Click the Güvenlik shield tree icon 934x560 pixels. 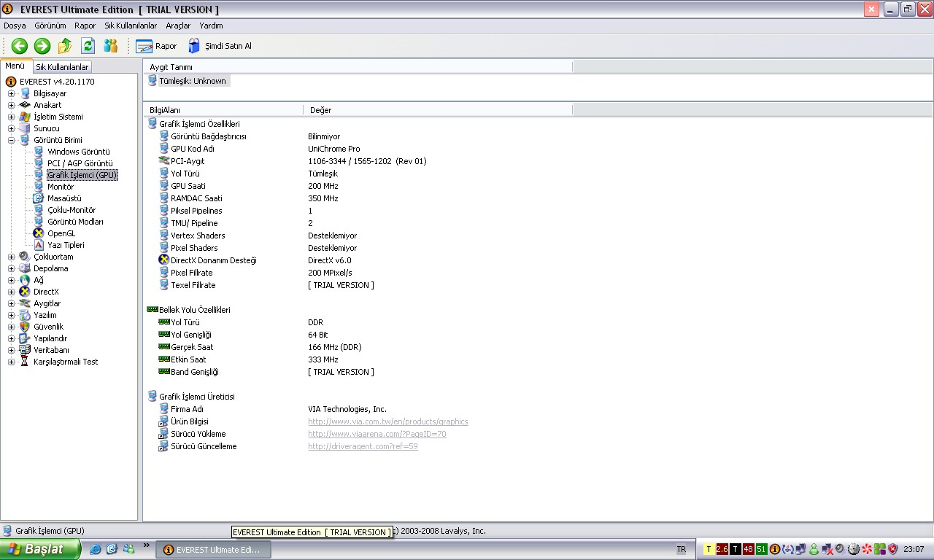pos(25,327)
